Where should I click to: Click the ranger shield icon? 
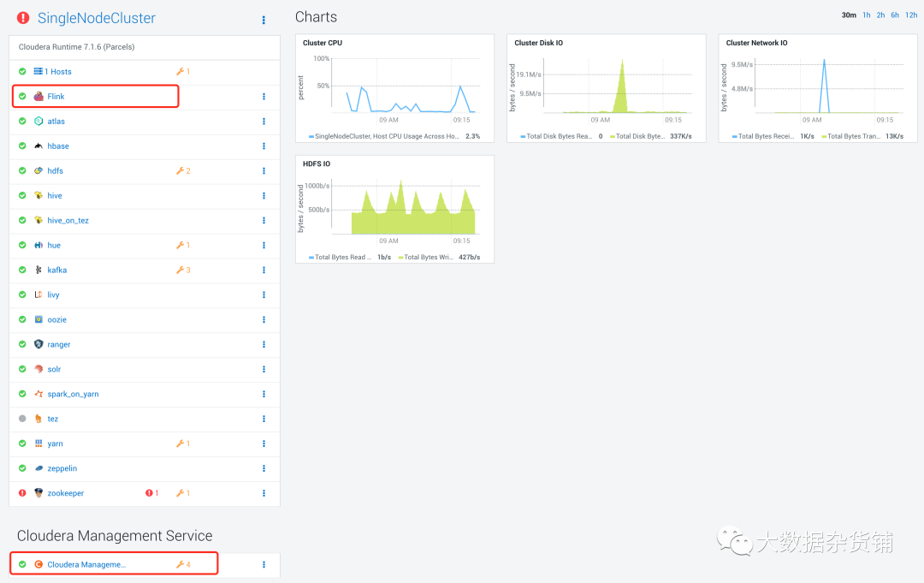38,345
